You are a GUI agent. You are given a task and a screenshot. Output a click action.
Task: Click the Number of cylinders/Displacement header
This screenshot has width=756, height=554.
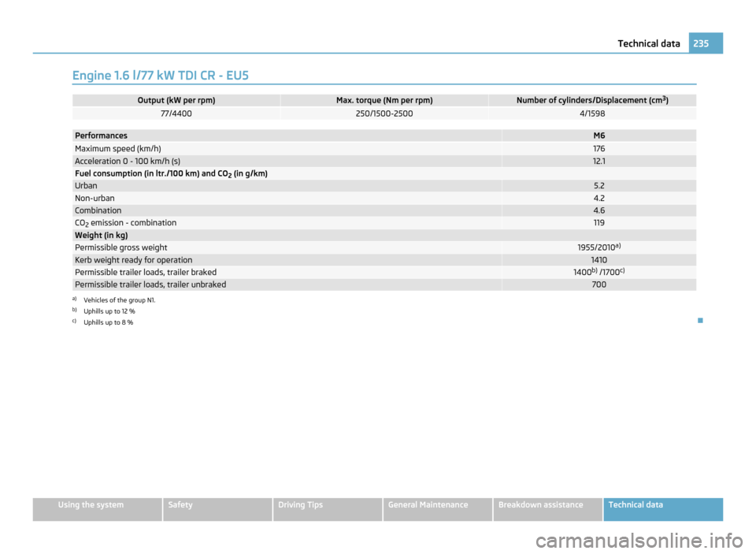(592, 100)
